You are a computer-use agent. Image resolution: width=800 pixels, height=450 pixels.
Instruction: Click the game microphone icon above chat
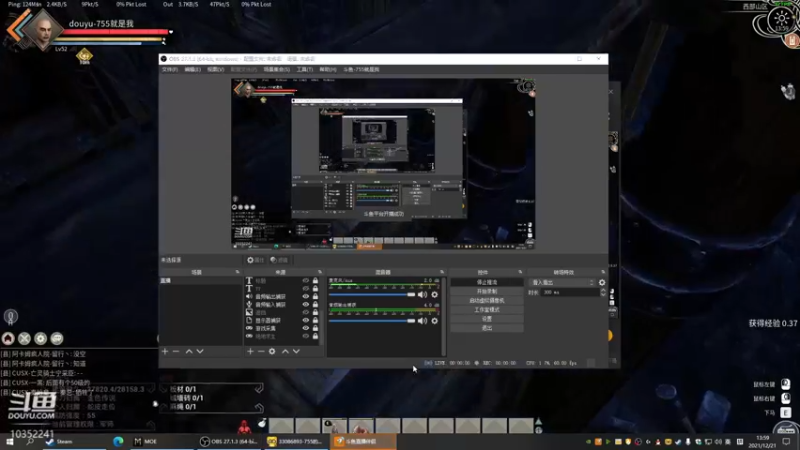click(11, 317)
